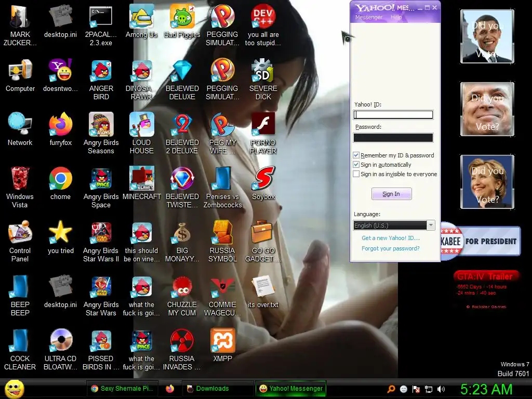
Task: Select the 'doesntwo...' Yahoo smiley icon
Action: [60, 75]
